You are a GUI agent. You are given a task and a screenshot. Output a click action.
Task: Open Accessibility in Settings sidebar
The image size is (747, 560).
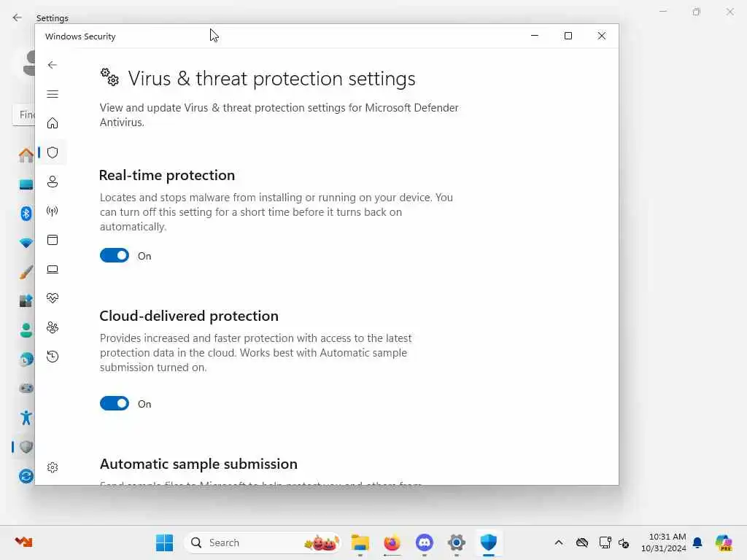26,418
